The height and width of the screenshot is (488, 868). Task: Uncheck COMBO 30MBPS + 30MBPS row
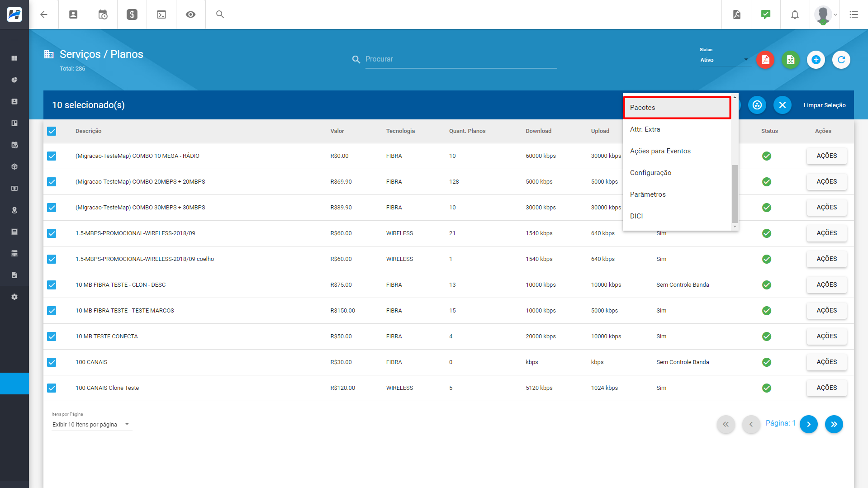click(52, 208)
